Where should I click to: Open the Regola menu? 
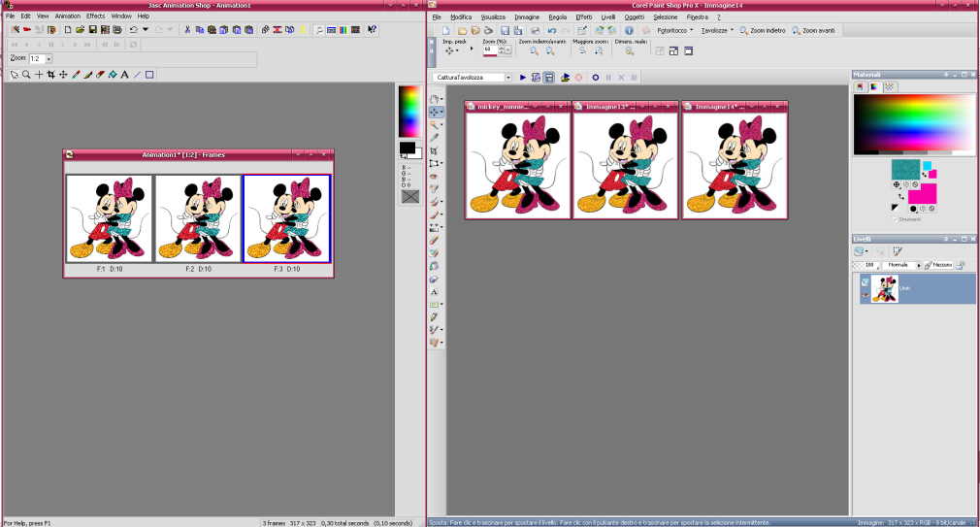[558, 16]
